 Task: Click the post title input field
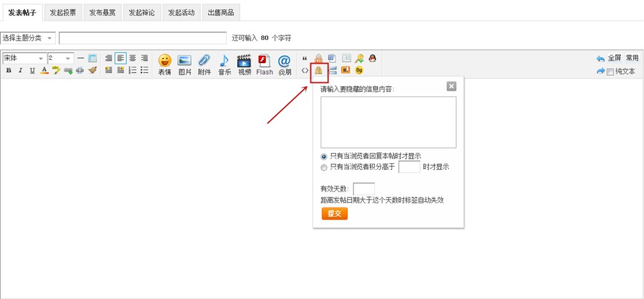pos(143,38)
